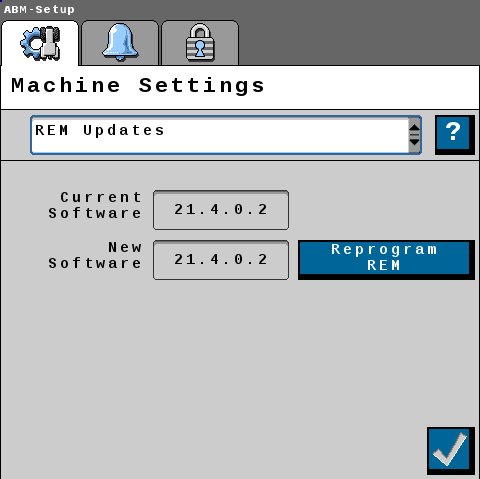480x479 pixels.
Task: Click the ABM-Setup window title
Action: (39, 9)
